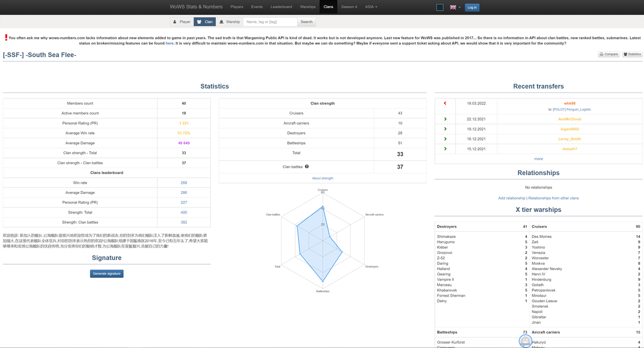This screenshot has height=348, width=644.
Task: Click the red left arrow for whk98
Action: point(445,103)
